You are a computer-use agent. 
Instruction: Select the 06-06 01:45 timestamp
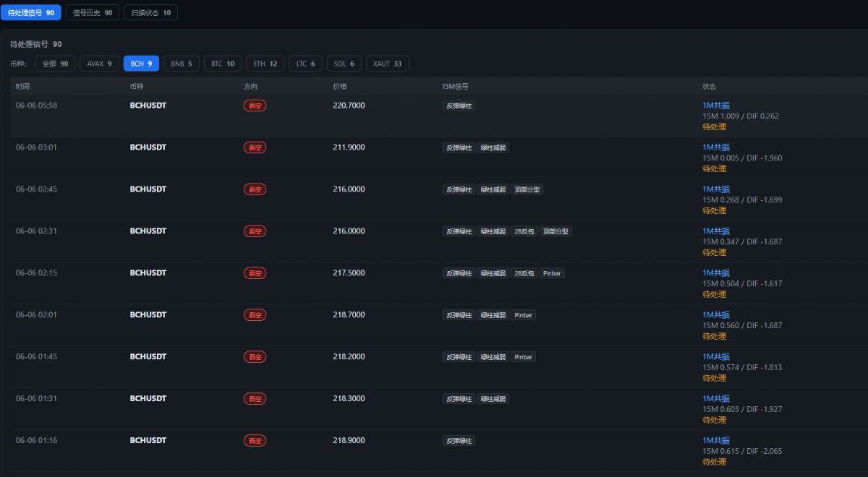[36, 357]
